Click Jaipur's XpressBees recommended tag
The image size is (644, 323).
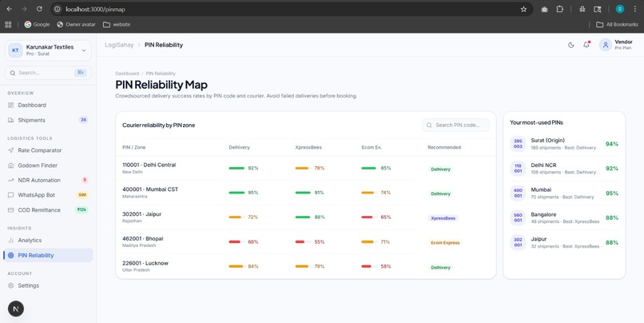443,218
